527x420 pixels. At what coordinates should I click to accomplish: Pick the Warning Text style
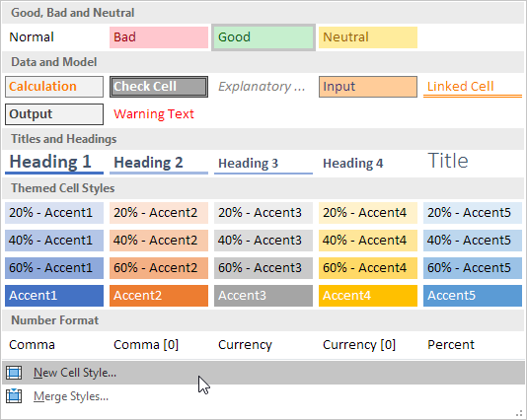[159, 114]
